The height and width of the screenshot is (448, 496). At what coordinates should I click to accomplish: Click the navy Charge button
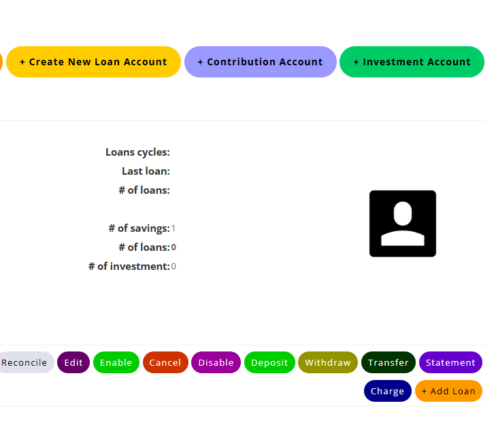click(388, 391)
